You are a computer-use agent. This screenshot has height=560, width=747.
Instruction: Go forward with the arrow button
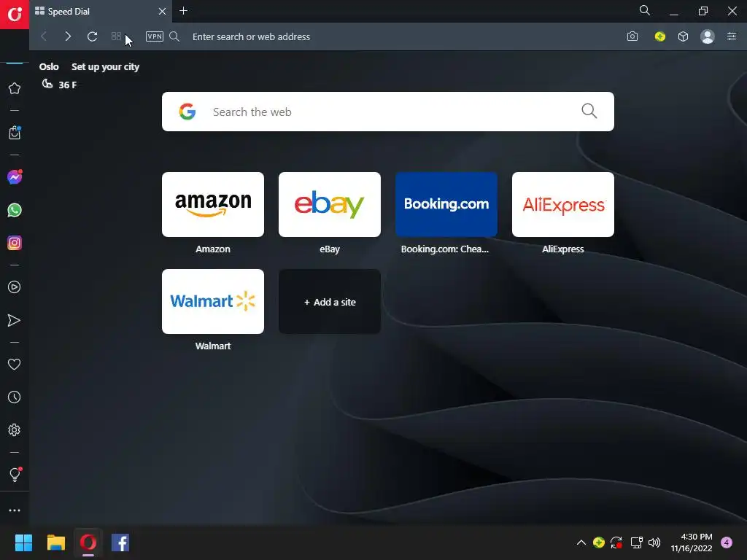click(x=68, y=36)
